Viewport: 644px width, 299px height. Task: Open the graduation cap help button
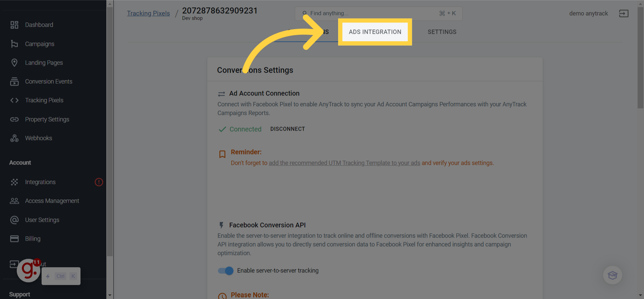tap(612, 275)
